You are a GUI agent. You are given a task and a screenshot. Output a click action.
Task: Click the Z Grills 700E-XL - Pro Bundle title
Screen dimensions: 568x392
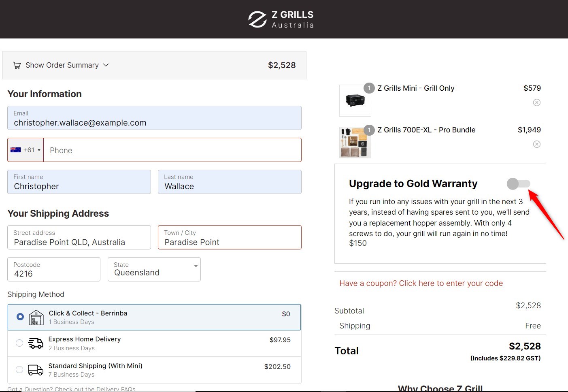point(426,130)
